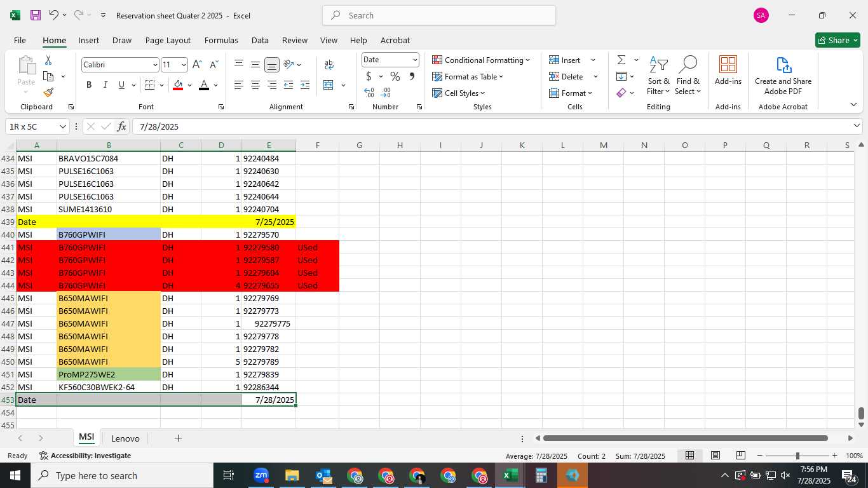
Task: Open the Date number format dropdown
Action: click(415, 60)
